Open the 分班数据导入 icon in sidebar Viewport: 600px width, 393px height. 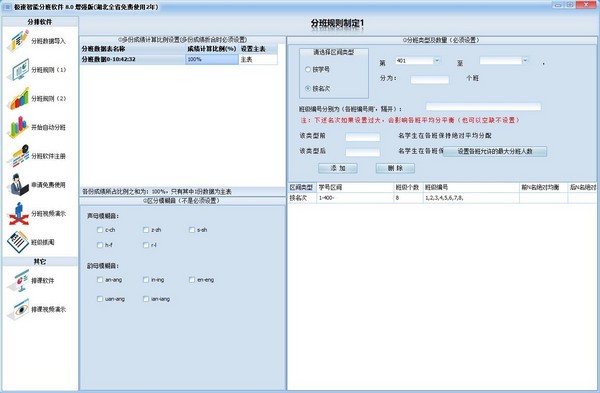pyautogui.click(x=18, y=41)
